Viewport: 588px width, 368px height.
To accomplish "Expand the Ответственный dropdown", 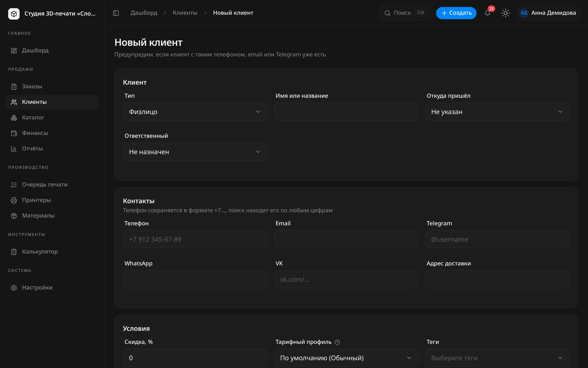I will [x=195, y=152].
